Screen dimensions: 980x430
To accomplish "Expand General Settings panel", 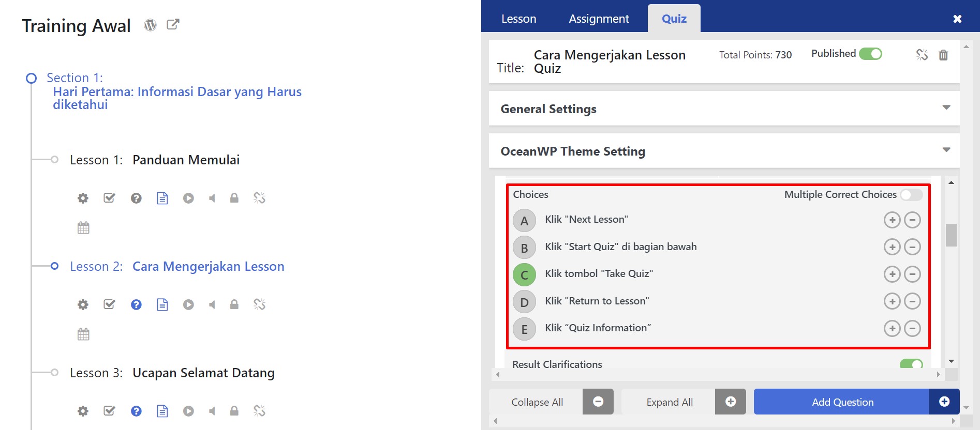I will click(x=724, y=109).
